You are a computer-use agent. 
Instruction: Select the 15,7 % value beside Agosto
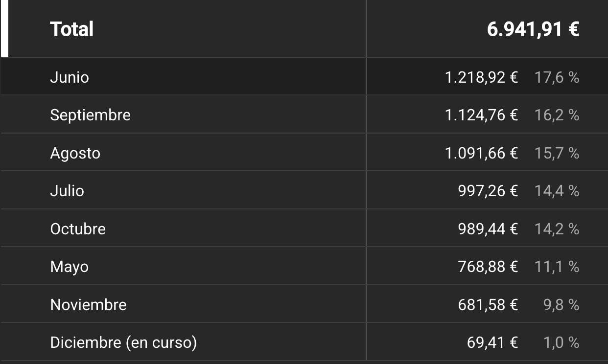point(558,153)
